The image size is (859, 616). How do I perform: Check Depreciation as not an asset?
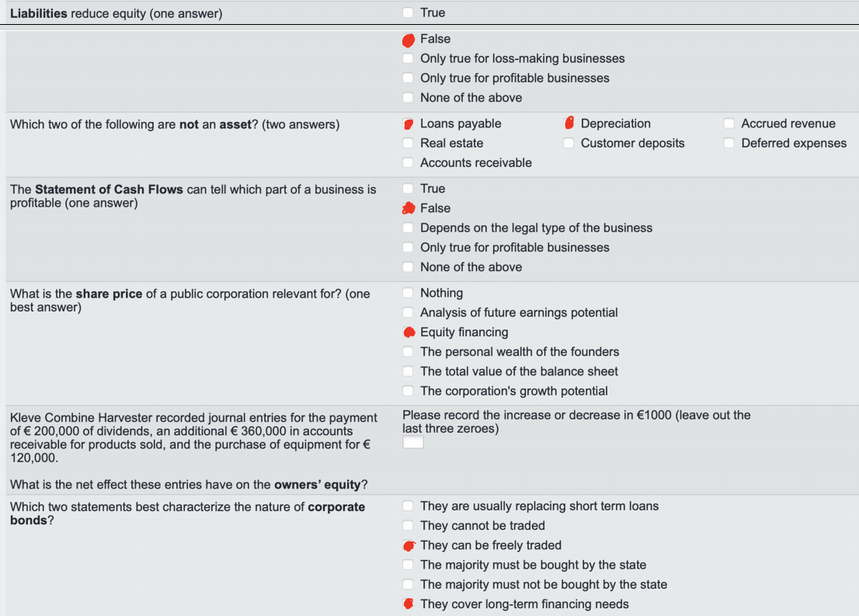point(569,123)
